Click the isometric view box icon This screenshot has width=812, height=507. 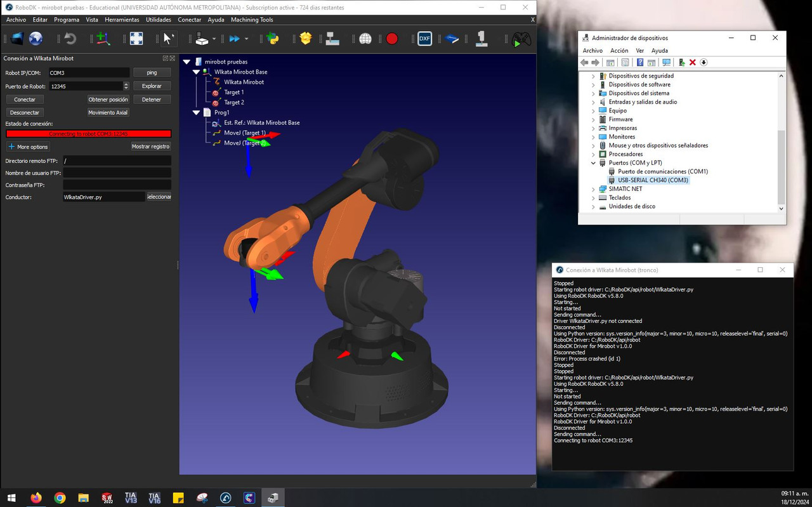click(202, 39)
